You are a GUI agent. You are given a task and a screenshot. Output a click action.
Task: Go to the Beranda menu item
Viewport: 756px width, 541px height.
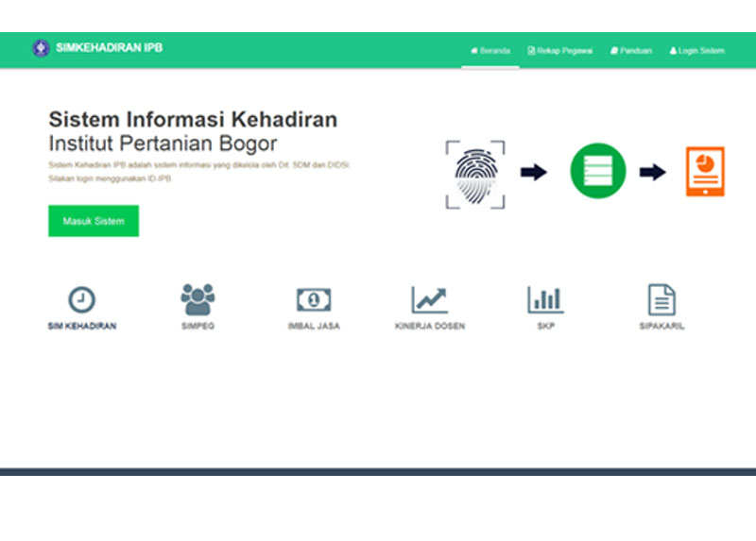[x=490, y=51]
